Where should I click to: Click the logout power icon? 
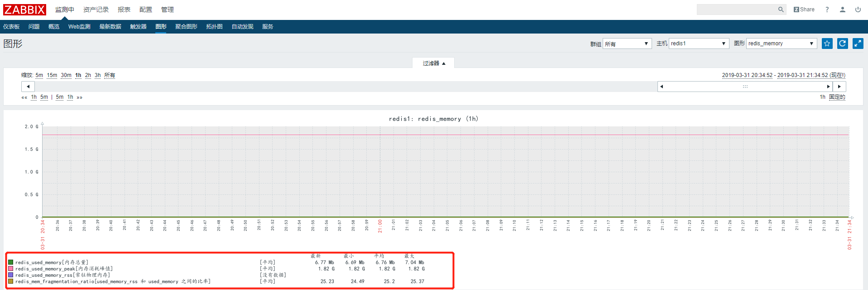tap(858, 10)
